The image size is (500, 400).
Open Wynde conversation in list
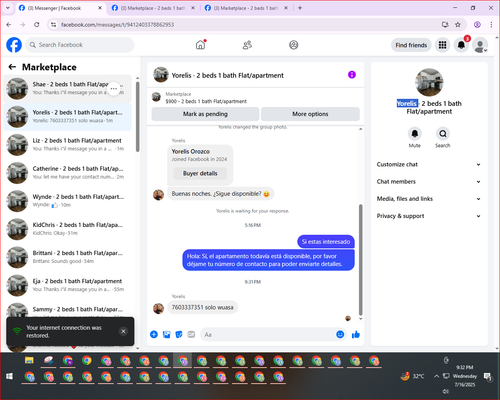tap(67, 201)
